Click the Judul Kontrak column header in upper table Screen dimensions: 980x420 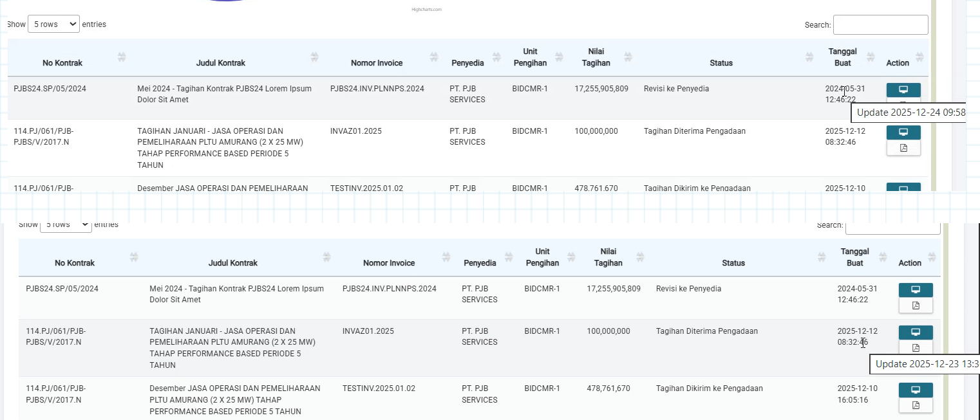pyautogui.click(x=220, y=63)
